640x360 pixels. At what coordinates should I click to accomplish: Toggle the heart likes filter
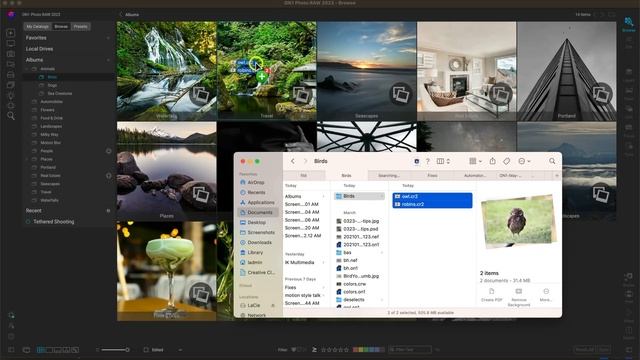(293, 350)
